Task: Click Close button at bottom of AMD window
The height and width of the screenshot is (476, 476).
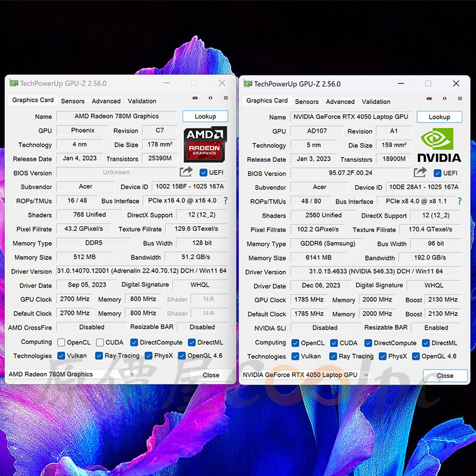Action: [x=211, y=375]
